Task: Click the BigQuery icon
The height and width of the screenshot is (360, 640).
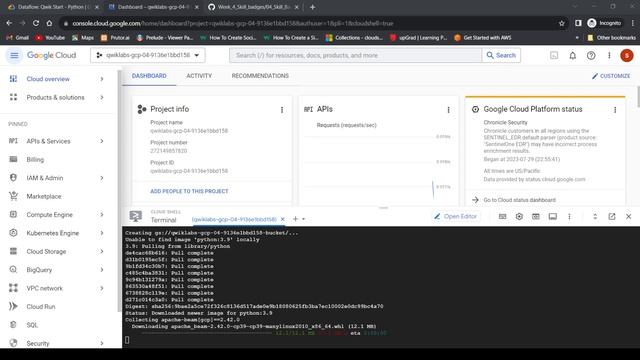Action: tap(13, 269)
